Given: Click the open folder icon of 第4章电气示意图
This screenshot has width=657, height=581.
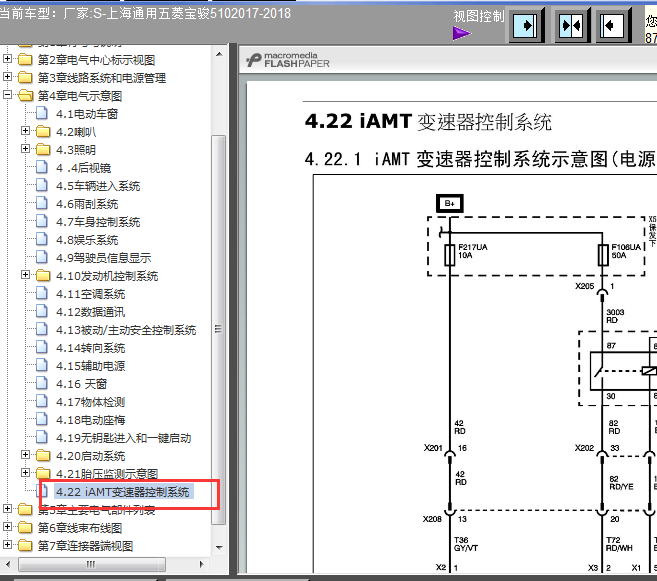Looking at the screenshot, I should pyautogui.click(x=25, y=96).
